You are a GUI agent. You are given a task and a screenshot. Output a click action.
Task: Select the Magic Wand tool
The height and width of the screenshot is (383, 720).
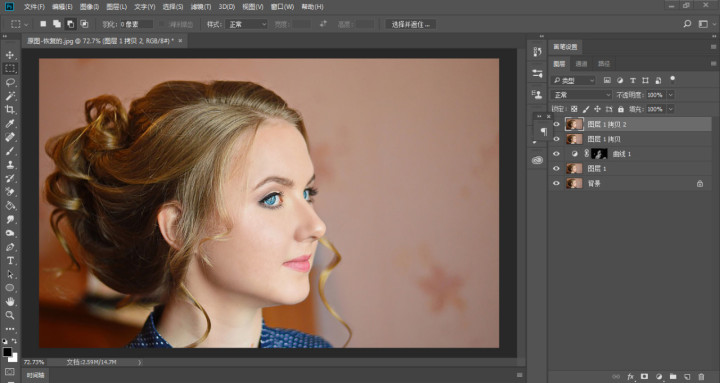tap(10, 96)
